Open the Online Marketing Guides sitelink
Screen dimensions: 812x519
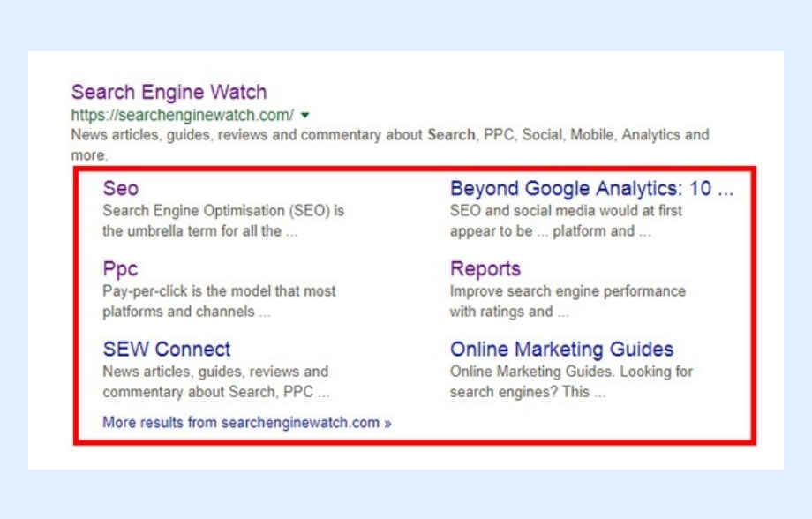coord(562,350)
